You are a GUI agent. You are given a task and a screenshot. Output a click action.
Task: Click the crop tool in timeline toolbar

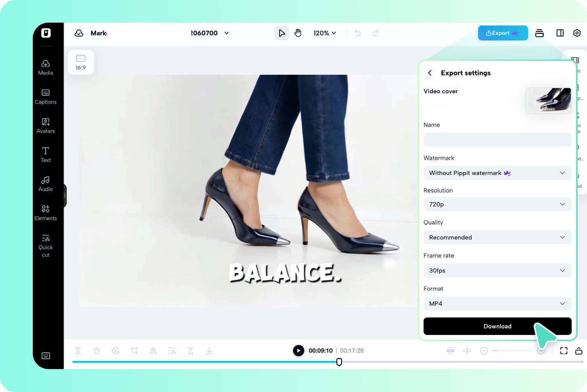pos(134,351)
